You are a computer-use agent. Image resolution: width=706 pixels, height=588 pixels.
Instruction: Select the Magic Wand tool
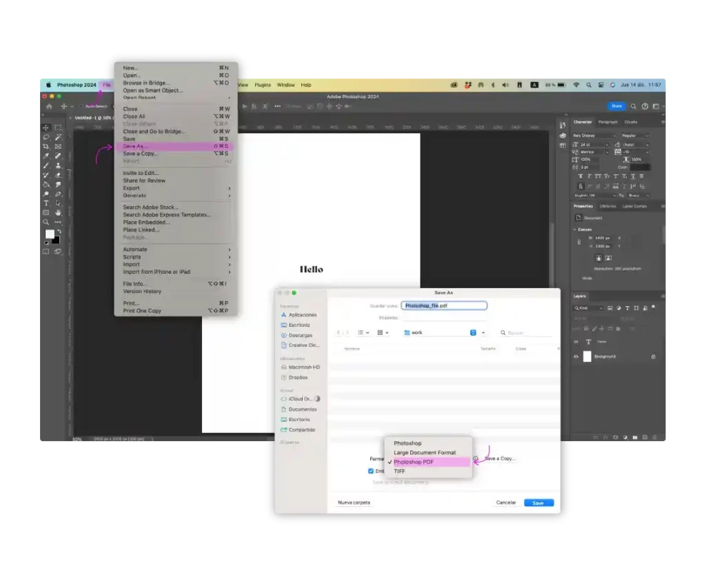coord(58,137)
